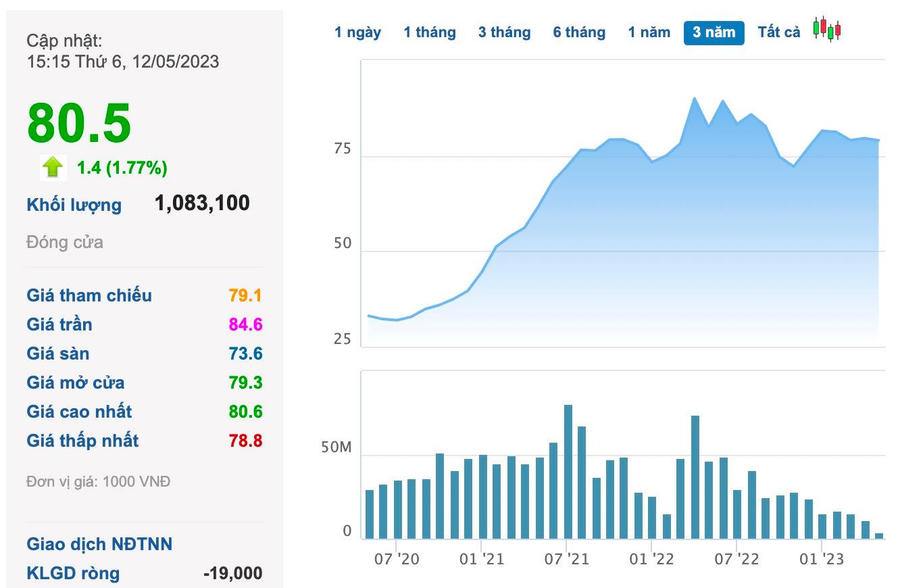Click the green up-arrow price change icon

pos(53,167)
